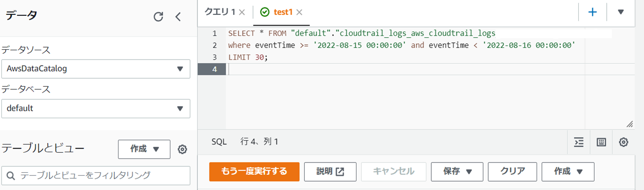Open the 保存 dropdown button
Screen dimensions: 644x190
pyautogui.click(x=457, y=171)
